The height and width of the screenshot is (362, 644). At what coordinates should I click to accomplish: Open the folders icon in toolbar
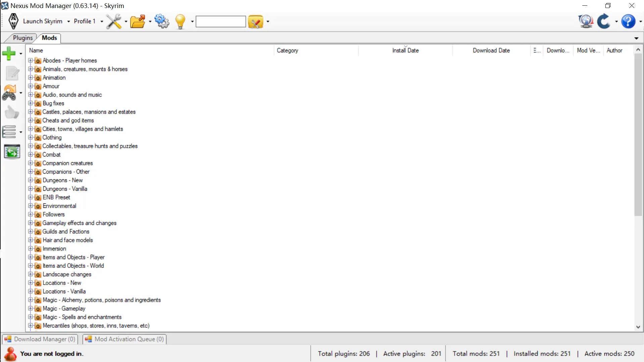point(138,21)
